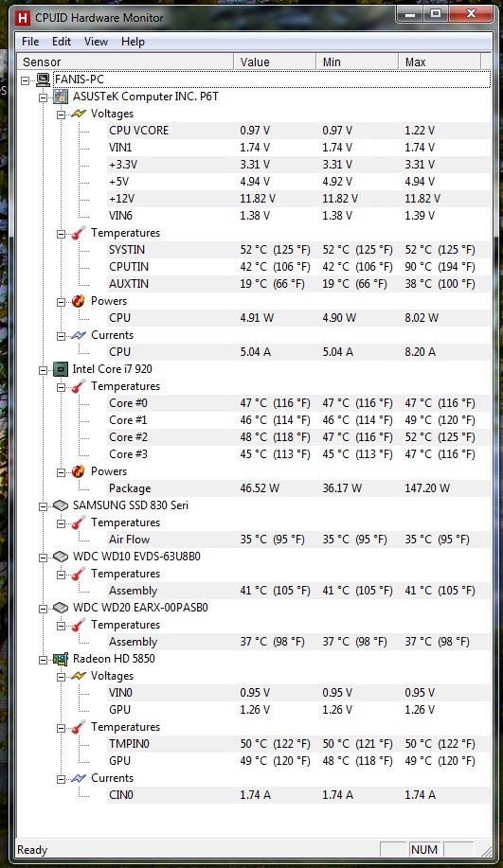Collapse the WDC WD10 EVDS node

pyautogui.click(x=44, y=558)
